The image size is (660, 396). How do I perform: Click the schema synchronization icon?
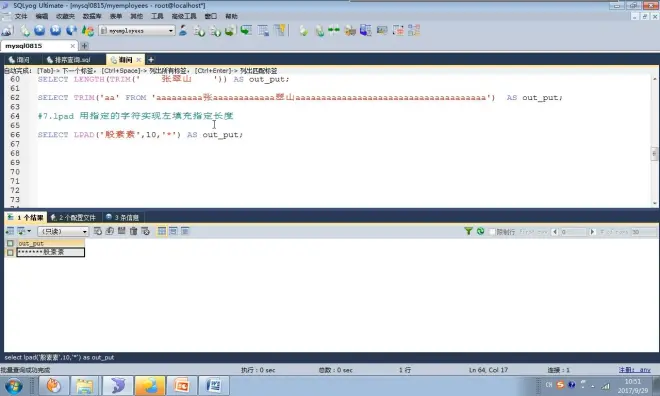pyautogui.click(x=319, y=30)
